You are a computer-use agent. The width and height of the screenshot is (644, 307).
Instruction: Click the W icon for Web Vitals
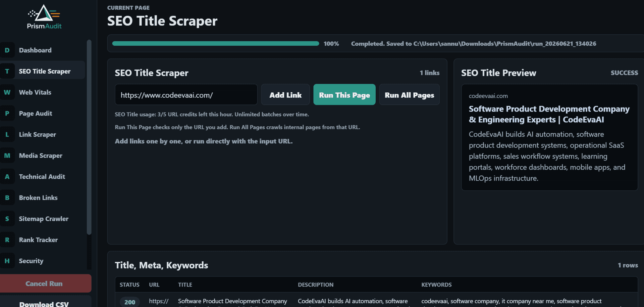7,92
